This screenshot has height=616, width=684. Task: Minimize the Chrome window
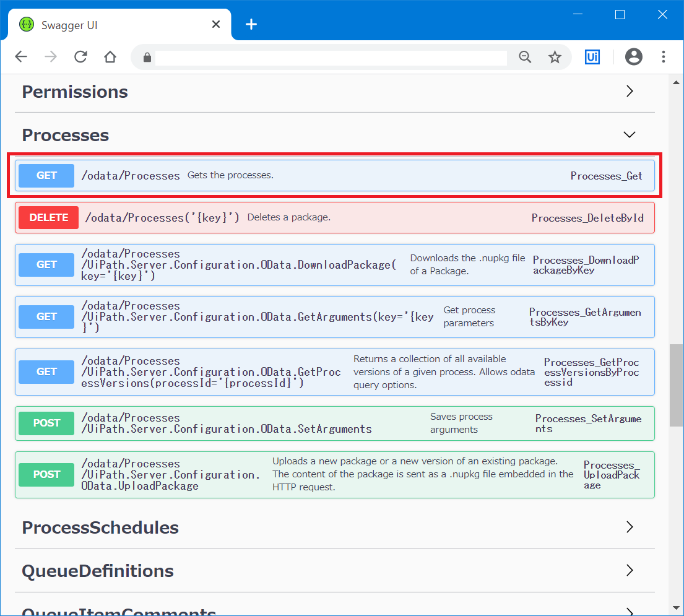coord(578,14)
